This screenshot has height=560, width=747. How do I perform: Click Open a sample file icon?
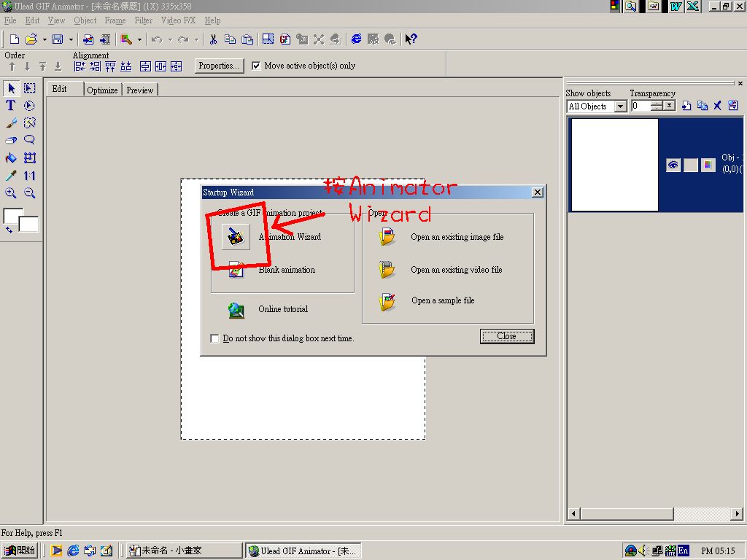tap(387, 301)
